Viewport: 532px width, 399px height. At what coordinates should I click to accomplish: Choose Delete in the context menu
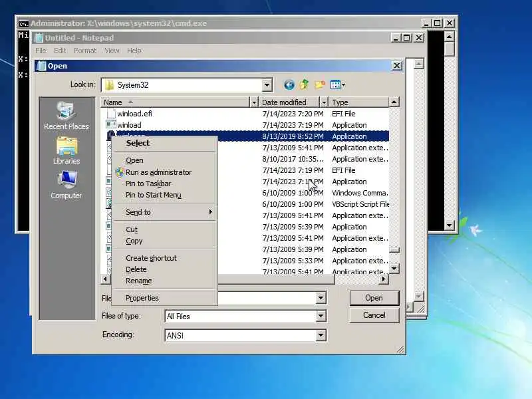pyautogui.click(x=164, y=269)
